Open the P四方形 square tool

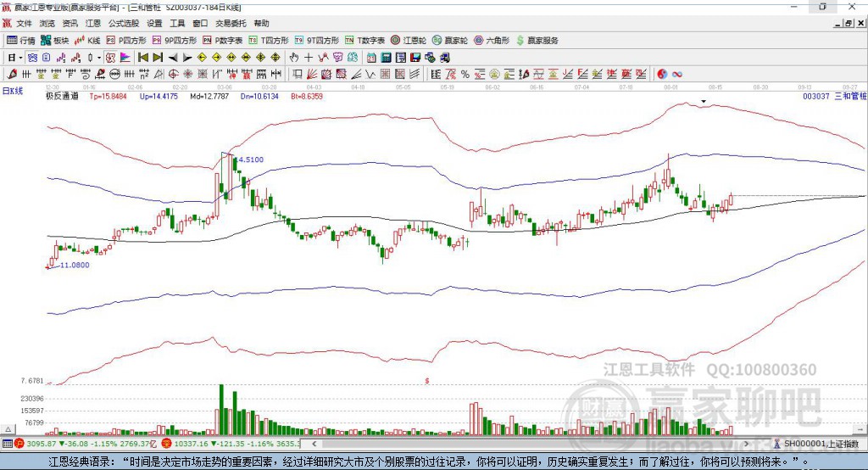coord(126,41)
